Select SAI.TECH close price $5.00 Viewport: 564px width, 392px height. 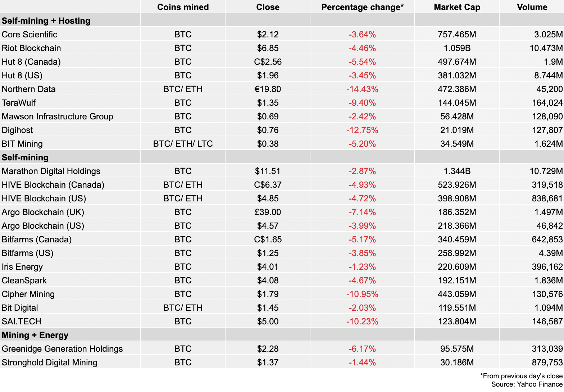click(x=268, y=322)
